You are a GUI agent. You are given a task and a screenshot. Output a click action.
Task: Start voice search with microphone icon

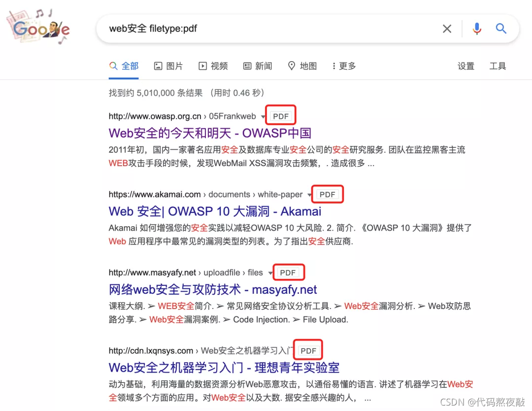pos(477,29)
